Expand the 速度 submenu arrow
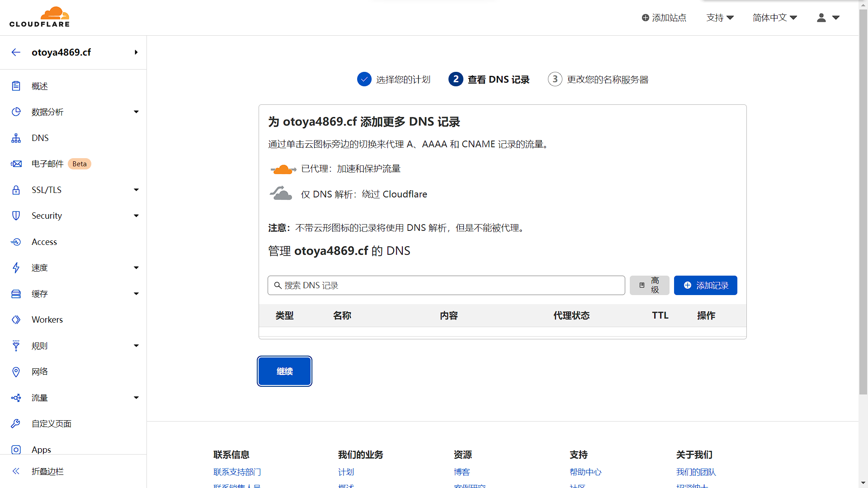The width and height of the screenshot is (868, 488). click(136, 267)
